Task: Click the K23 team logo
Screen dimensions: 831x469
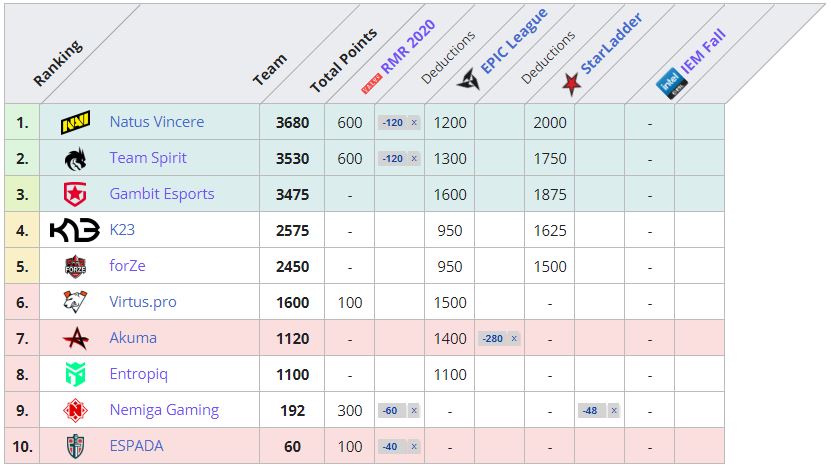Action: (x=75, y=230)
